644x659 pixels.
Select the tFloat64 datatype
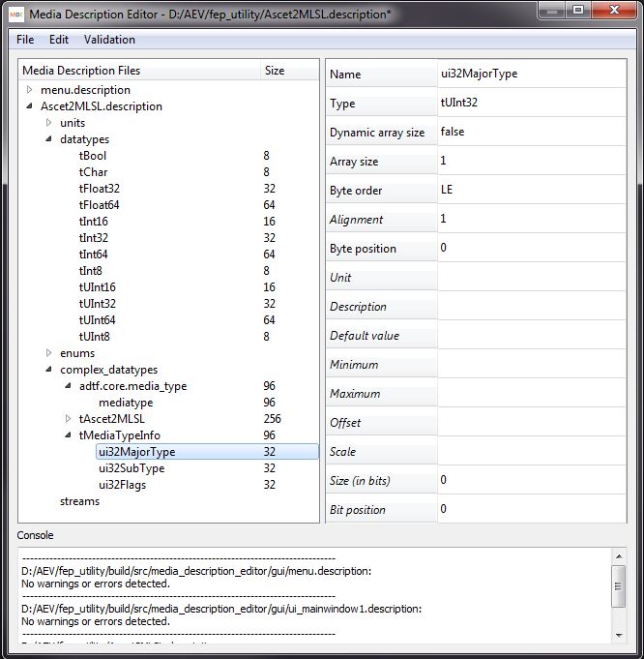100,205
